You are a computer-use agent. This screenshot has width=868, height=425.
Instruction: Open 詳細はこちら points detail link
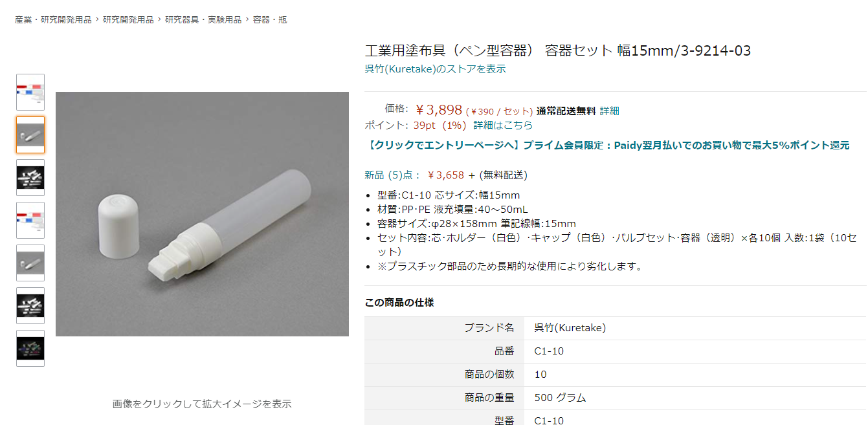pos(504,125)
